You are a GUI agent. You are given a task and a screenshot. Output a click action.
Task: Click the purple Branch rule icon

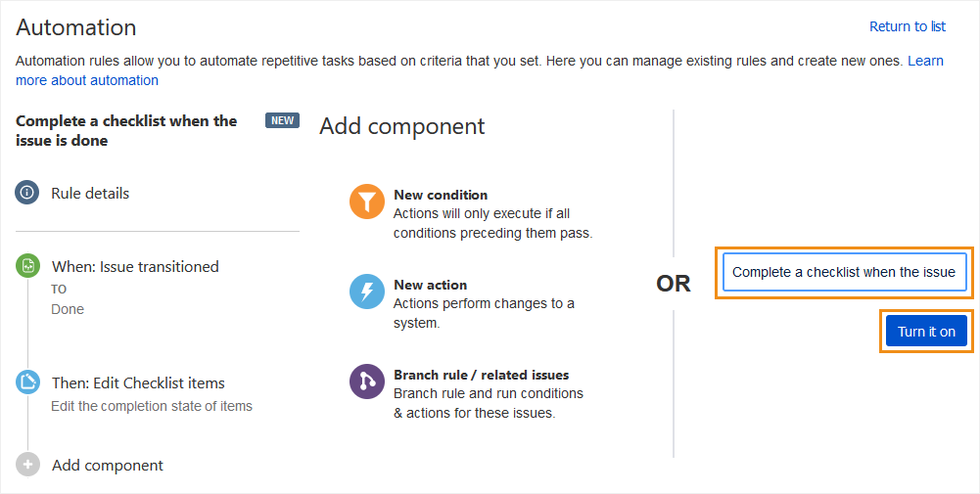tap(367, 382)
